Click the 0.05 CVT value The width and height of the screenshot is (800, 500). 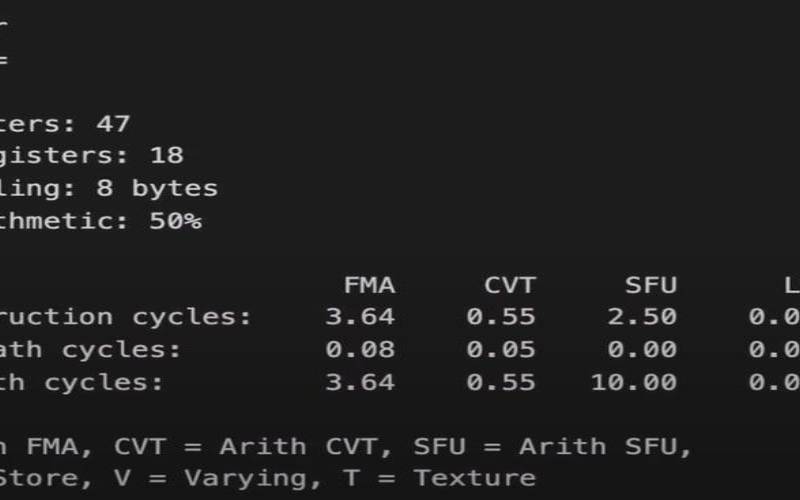coord(501,349)
